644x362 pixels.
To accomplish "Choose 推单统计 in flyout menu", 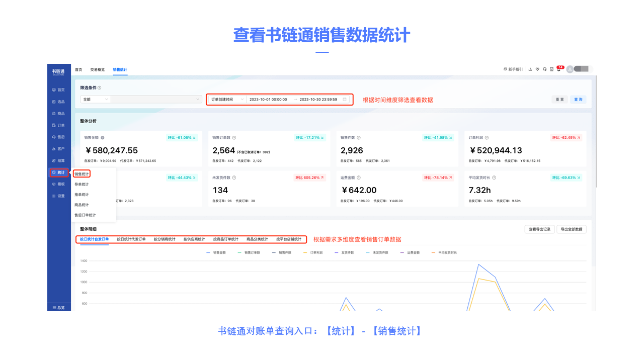I will [x=82, y=195].
